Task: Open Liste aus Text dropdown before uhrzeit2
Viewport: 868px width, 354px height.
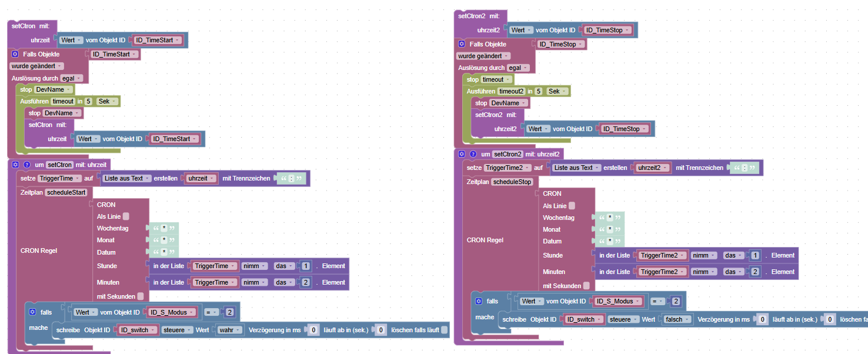Action: pos(577,168)
